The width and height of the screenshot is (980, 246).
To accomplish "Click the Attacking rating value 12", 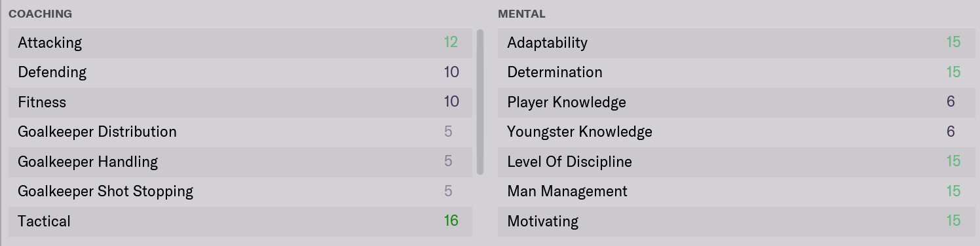I will tap(451, 43).
